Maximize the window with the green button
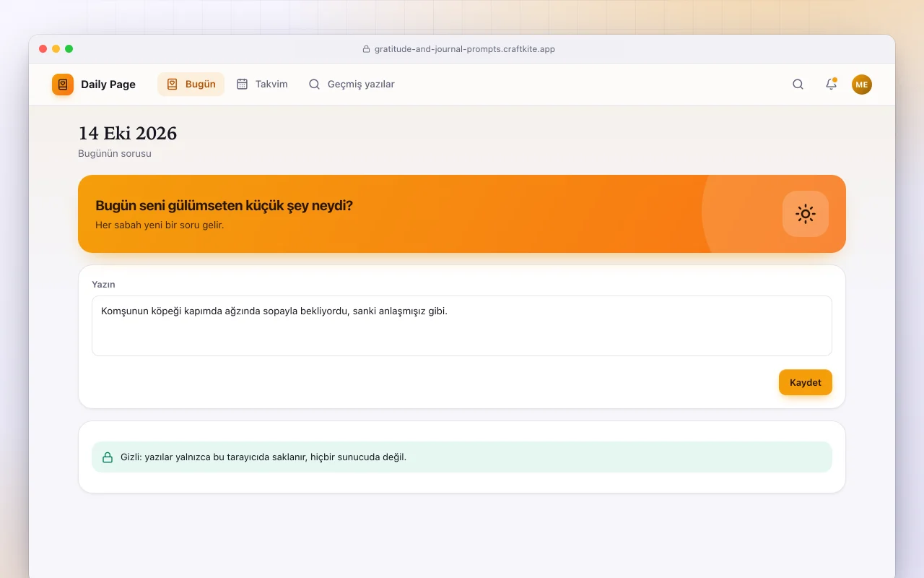The width and height of the screenshot is (924, 578). tap(69, 49)
